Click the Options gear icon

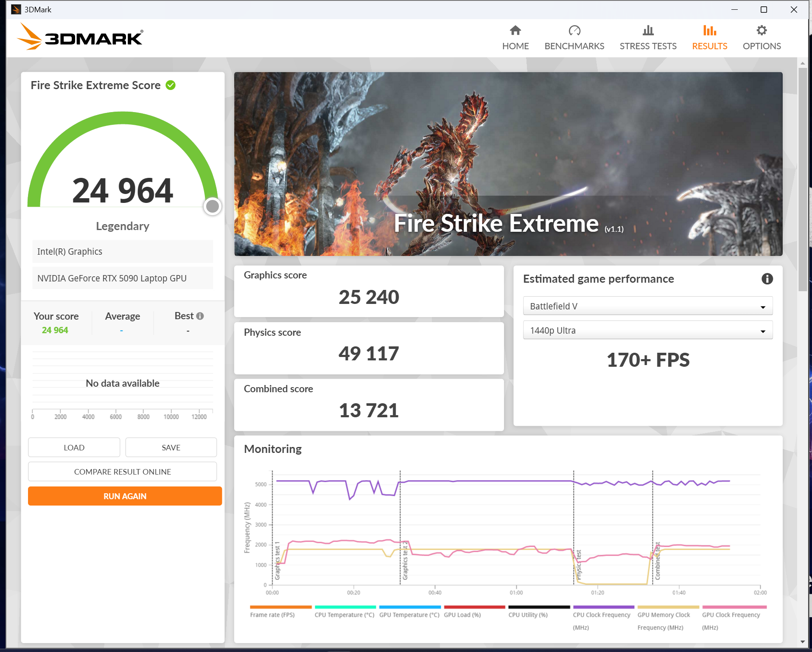click(x=762, y=30)
